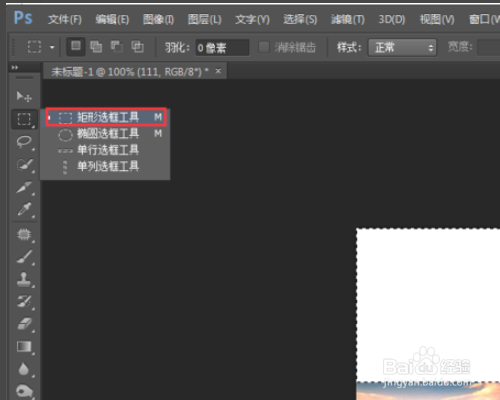Select the Spot Healing Brush tool
Screen dimensions: 500x400
coord(24,234)
